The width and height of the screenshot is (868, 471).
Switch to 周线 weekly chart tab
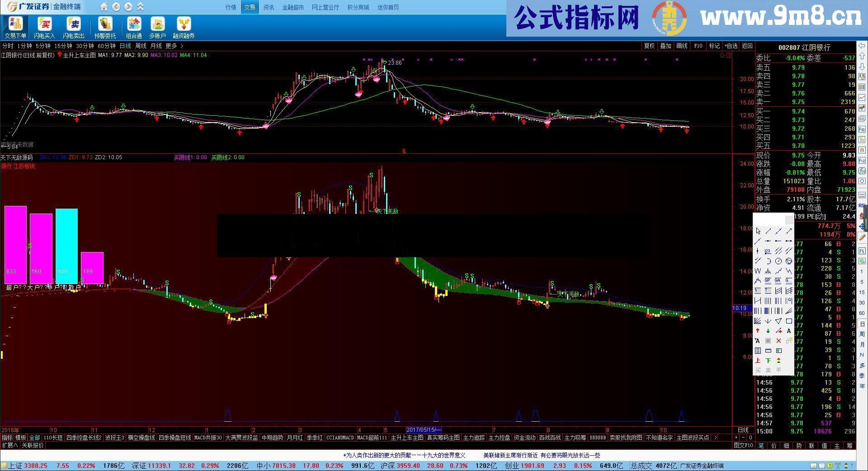(x=140, y=46)
